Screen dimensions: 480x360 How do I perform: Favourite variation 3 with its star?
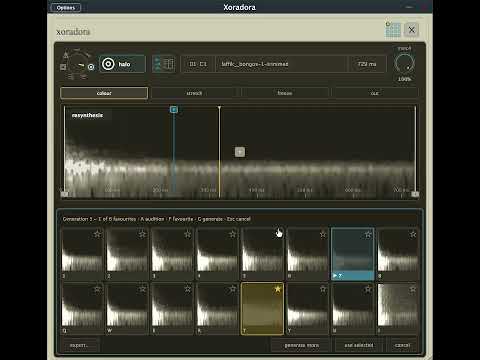pyautogui.click(x=188, y=234)
